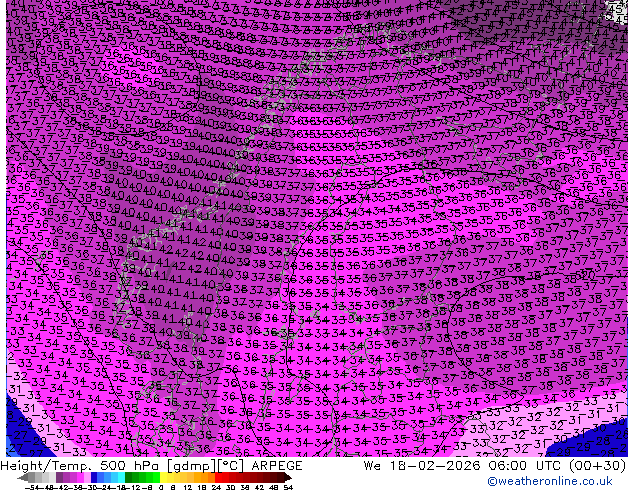Click the weatheronline.co.uk copyright text
This screenshot has width=634, height=490.
point(550,481)
